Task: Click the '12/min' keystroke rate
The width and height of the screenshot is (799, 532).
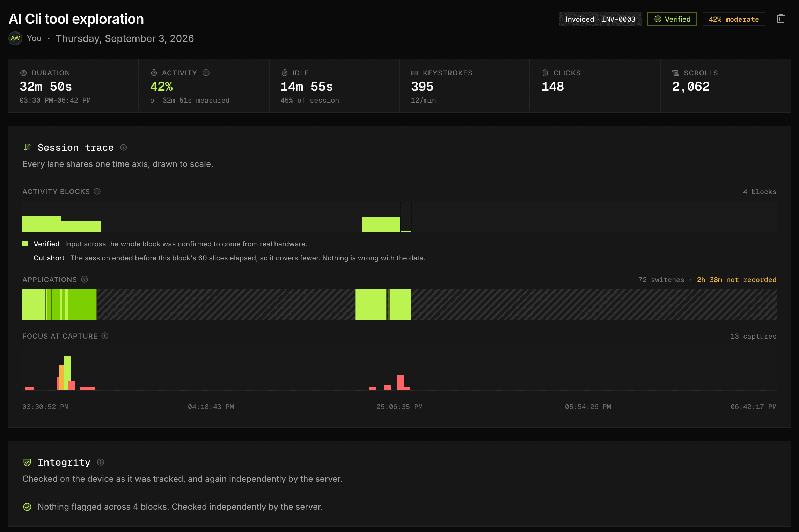Action: click(423, 100)
